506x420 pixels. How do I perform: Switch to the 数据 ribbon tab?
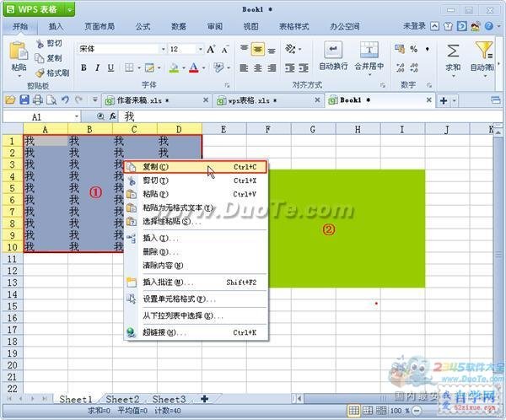point(179,26)
